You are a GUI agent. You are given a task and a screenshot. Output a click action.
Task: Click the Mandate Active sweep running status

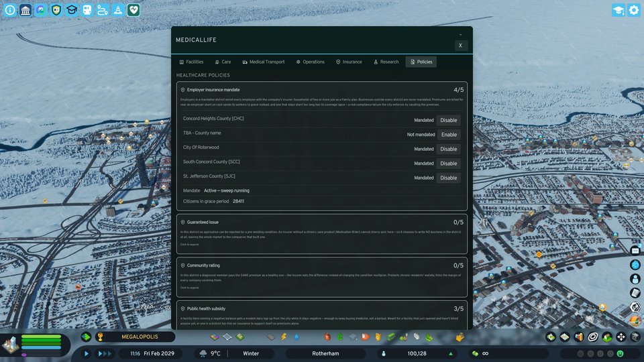pos(226,191)
